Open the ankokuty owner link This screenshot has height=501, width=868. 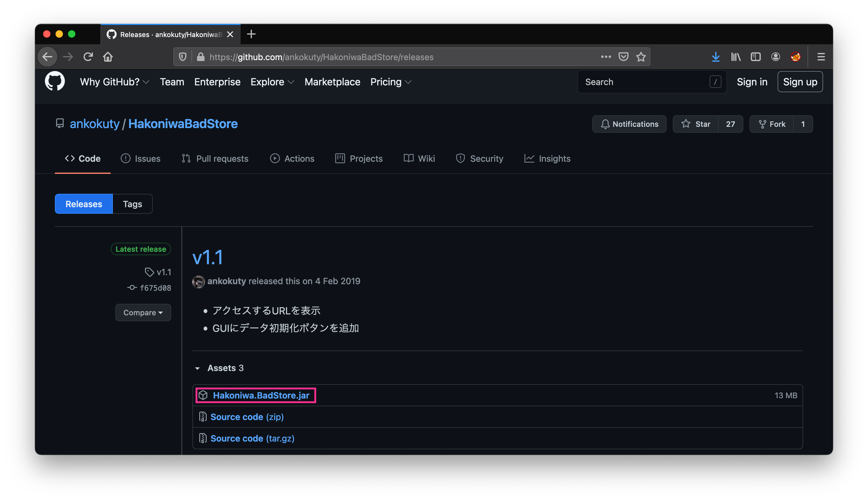[95, 124]
